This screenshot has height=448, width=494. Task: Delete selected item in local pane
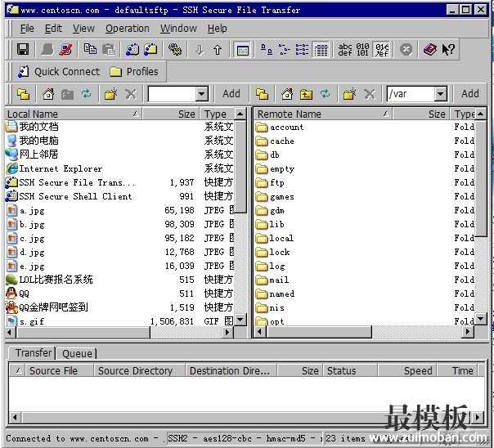[x=130, y=94]
